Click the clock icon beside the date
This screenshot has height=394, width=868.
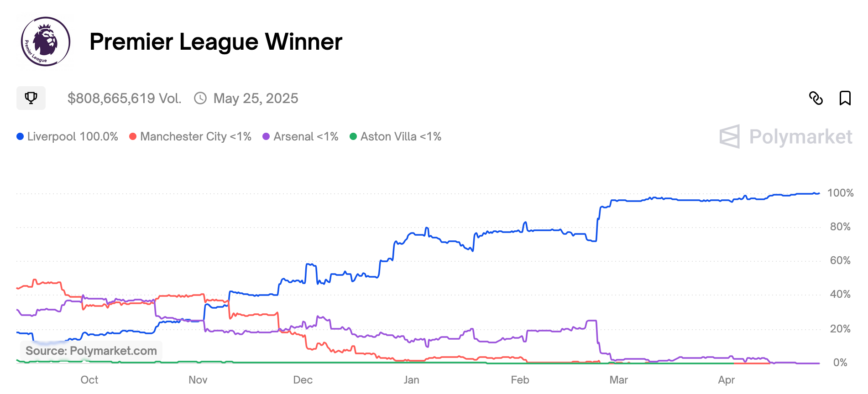[200, 98]
